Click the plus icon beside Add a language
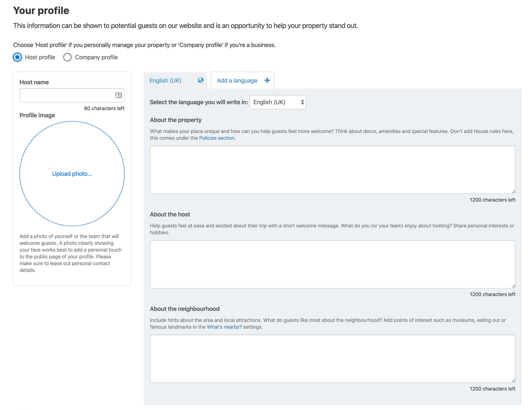Screen dimensions: 532x410 [x=267, y=80]
